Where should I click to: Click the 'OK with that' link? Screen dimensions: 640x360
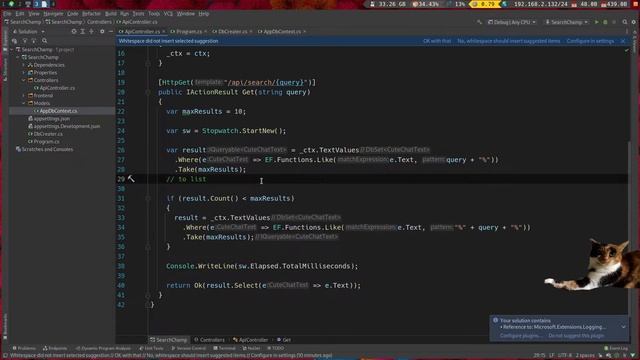(x=437, y=41)
